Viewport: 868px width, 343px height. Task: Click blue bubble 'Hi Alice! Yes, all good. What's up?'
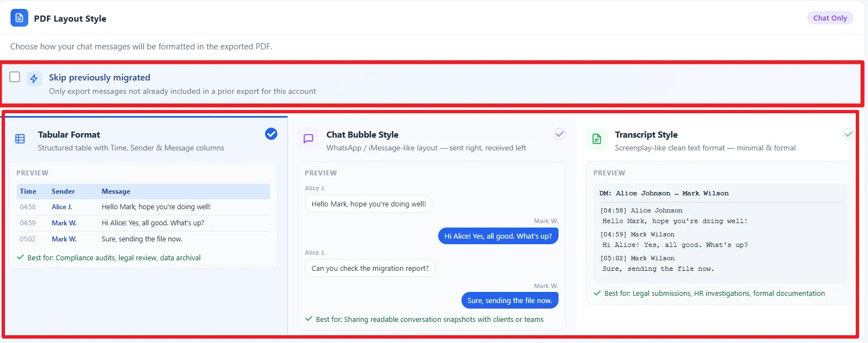coord(499,236)
